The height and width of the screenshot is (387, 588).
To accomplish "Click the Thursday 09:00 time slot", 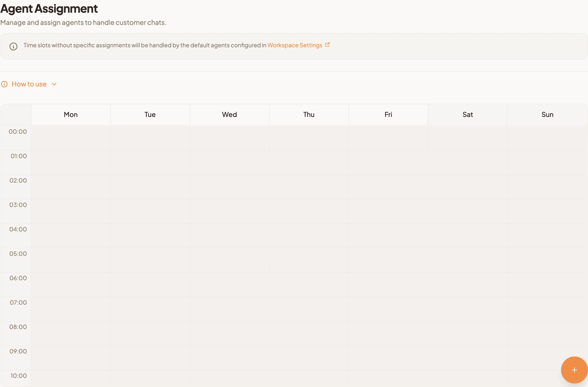I will pos(309,358).
